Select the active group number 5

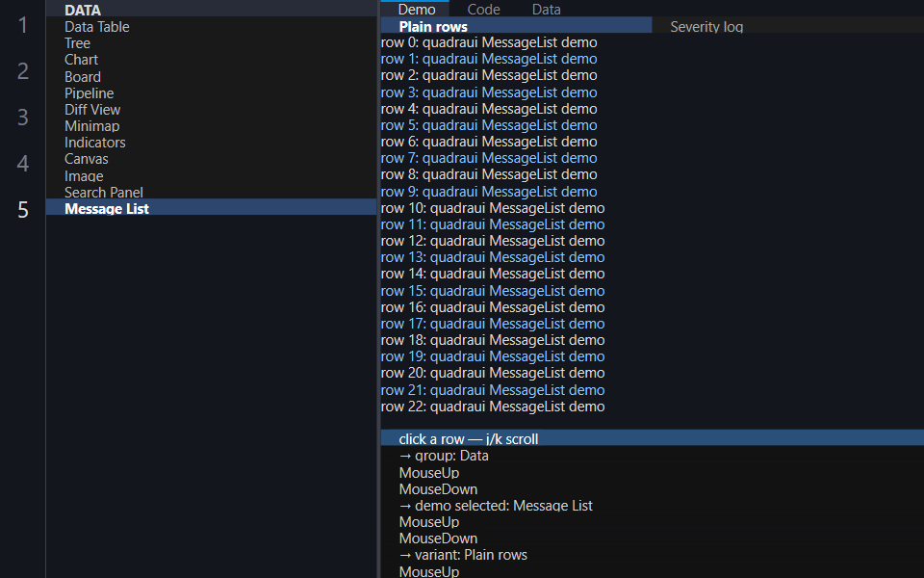[23, 209]
